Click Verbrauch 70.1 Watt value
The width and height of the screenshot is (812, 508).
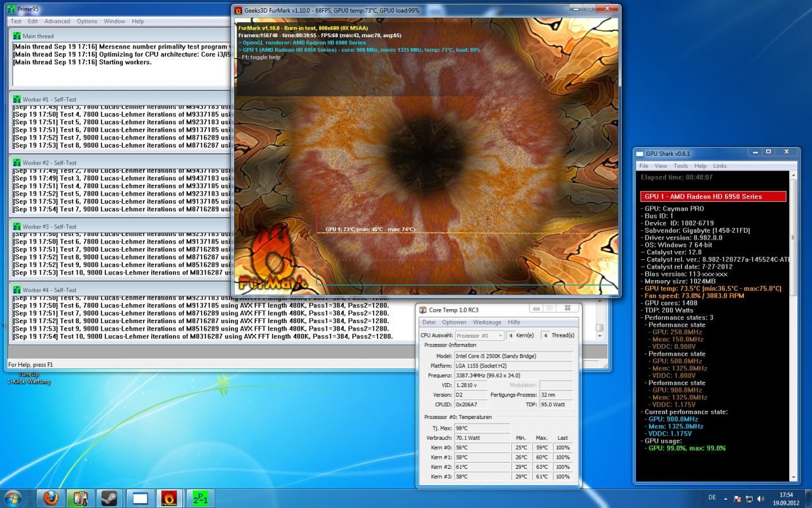click(x=482, y=437)
